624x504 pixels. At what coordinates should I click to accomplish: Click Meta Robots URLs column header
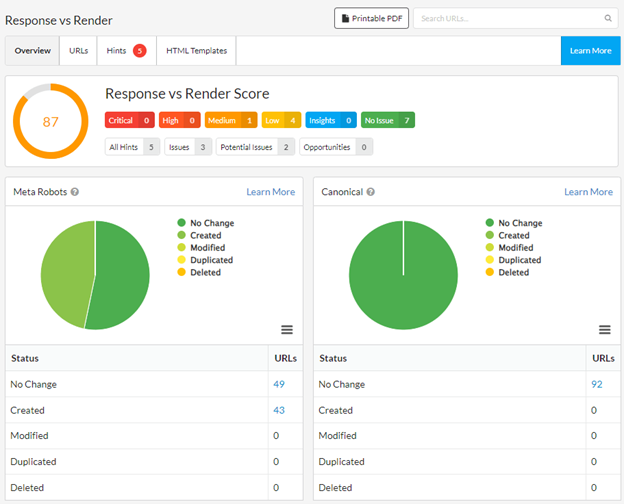coord(286,358)
